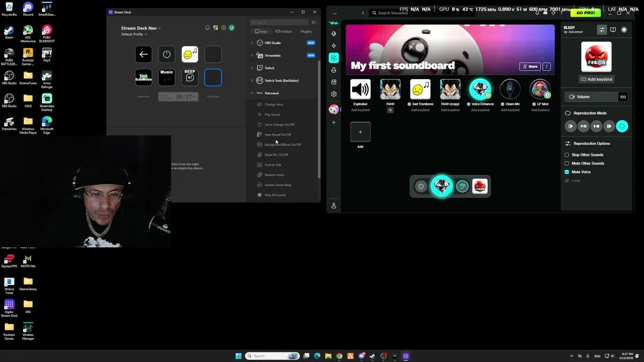Open the three-dot menu beside Share

[546, 66]
